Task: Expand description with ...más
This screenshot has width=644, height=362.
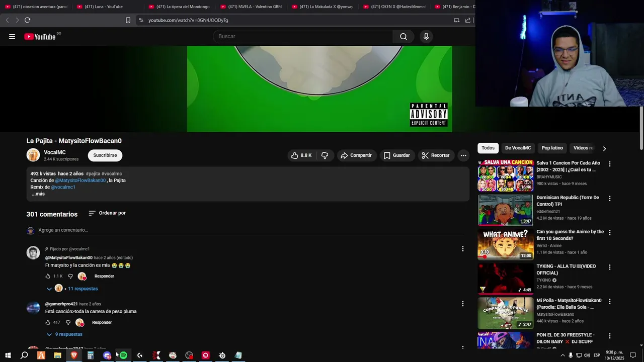Action: click(38, 194)
